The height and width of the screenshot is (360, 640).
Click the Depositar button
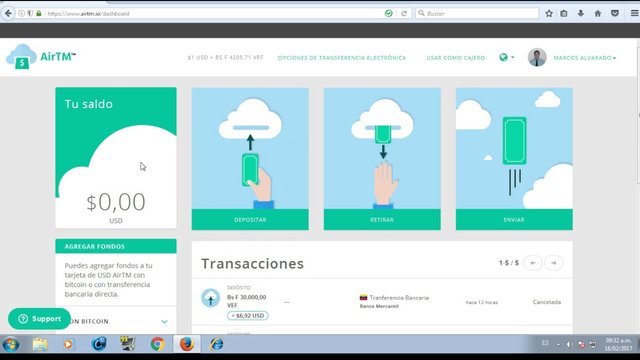pos(250,220)
